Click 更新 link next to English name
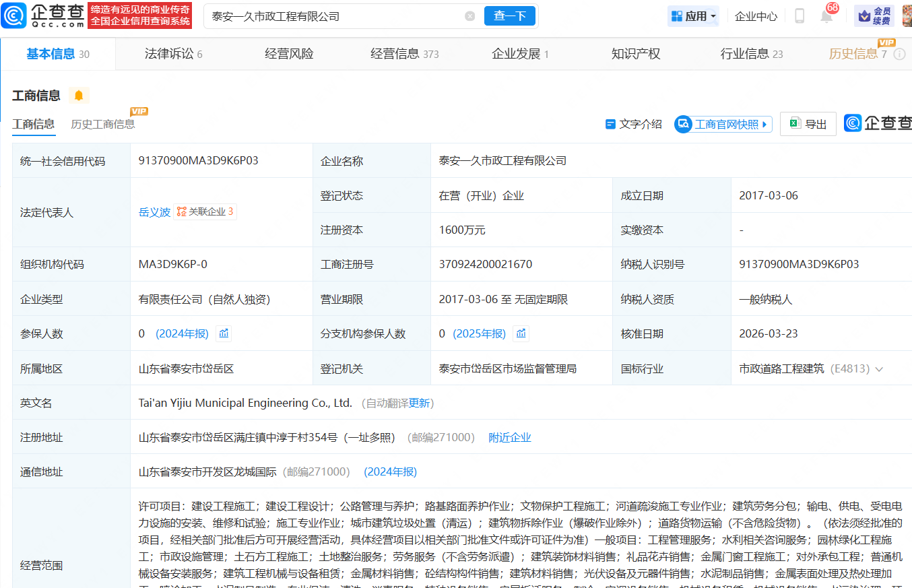 [419, 403]
